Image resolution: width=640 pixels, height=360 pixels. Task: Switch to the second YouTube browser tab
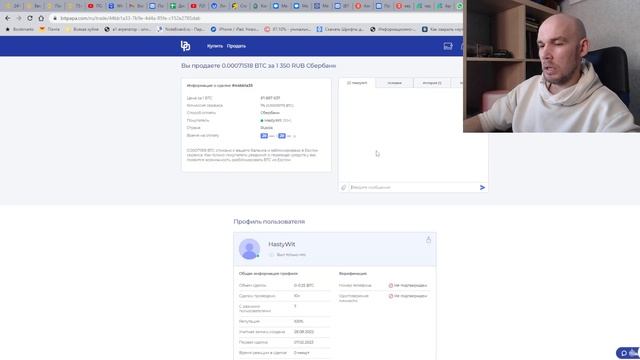point(197,6)
